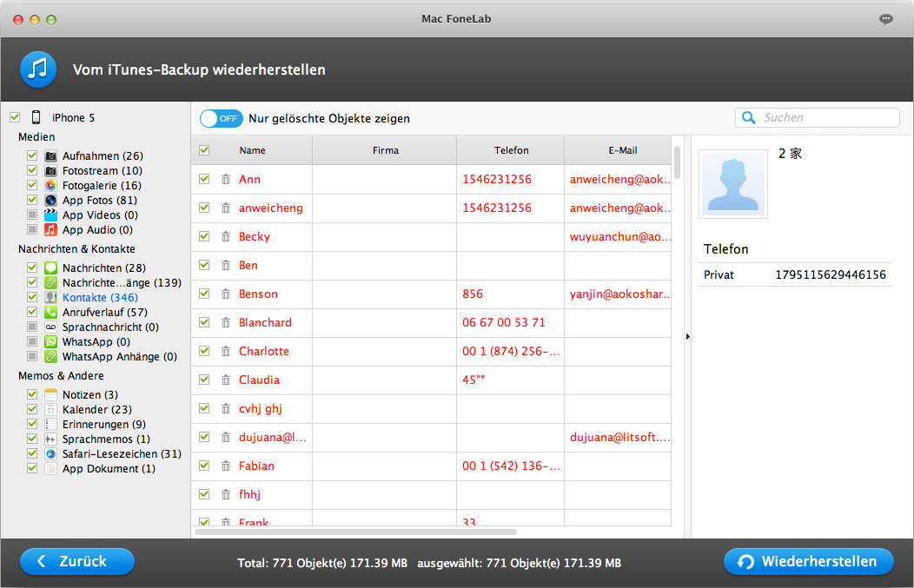Click the horizontal scrollbar below contacts
Screen dimensions: 914x588
(355, 532)
